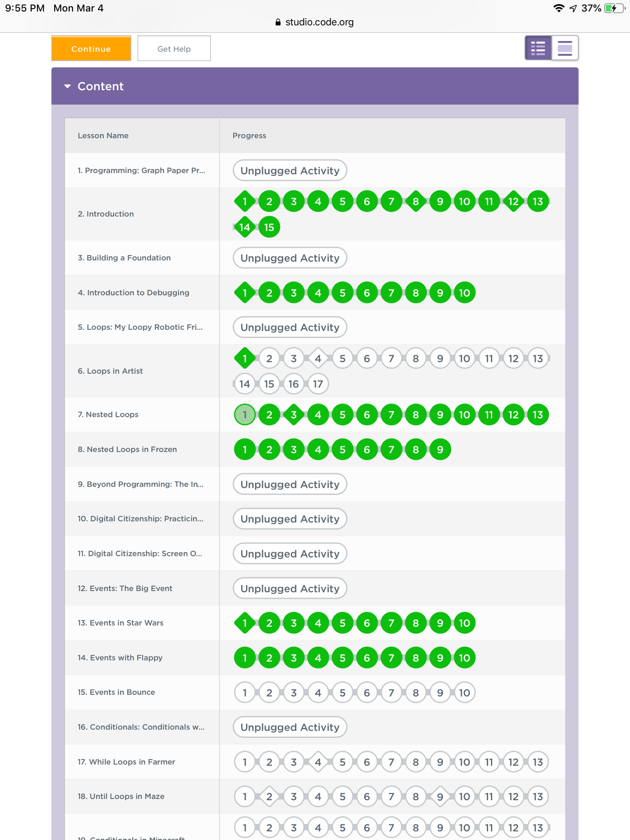Click the Get Help button

tap(174, 49)
